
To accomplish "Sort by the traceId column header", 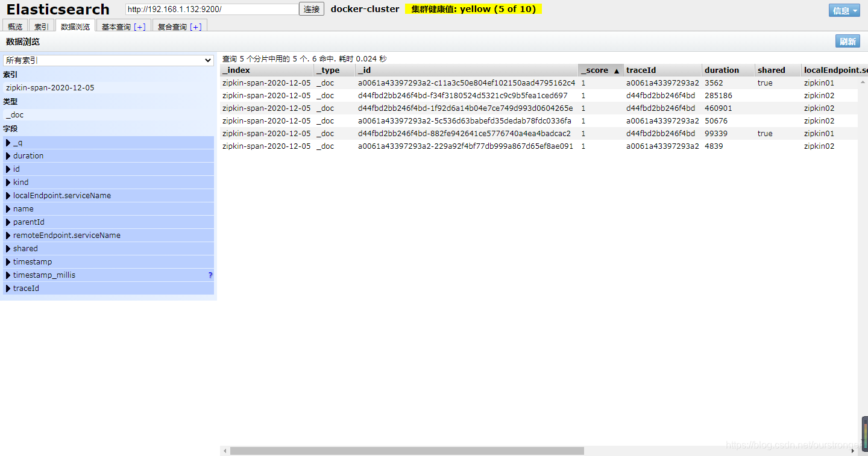I will pyautogui.click(x=663, y=70).
